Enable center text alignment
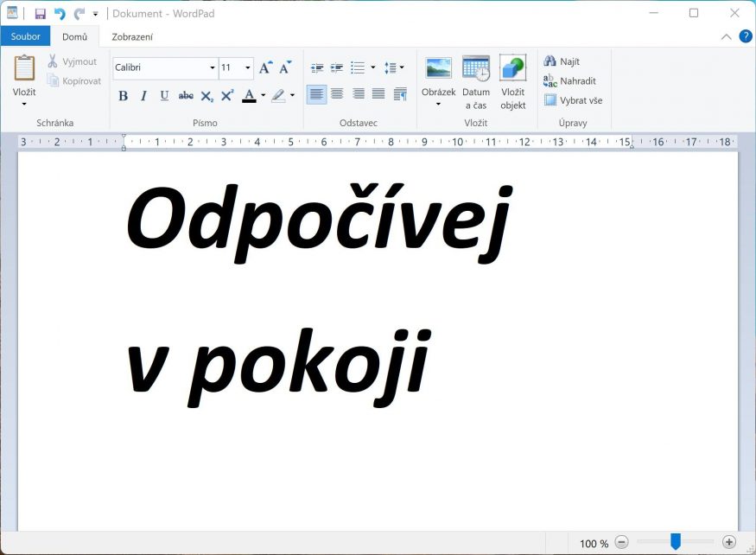Viewport: 756px width, 555px height. (337, 94)
